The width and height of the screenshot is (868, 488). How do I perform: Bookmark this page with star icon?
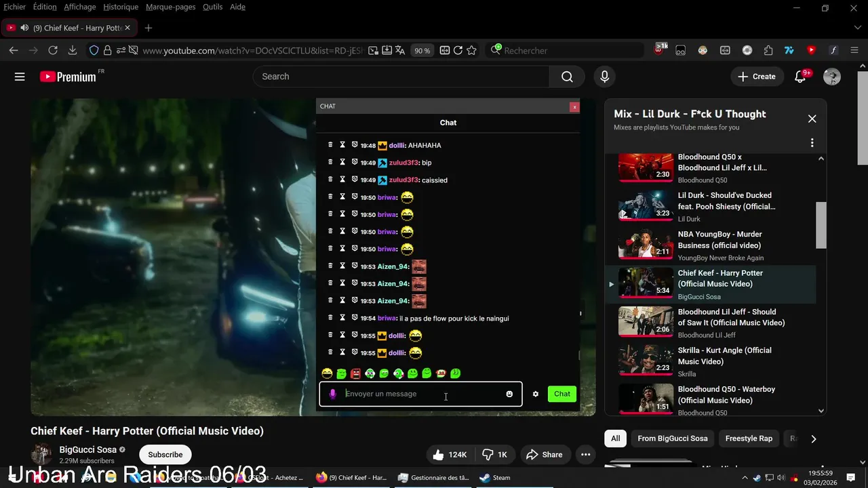point(471,50)
